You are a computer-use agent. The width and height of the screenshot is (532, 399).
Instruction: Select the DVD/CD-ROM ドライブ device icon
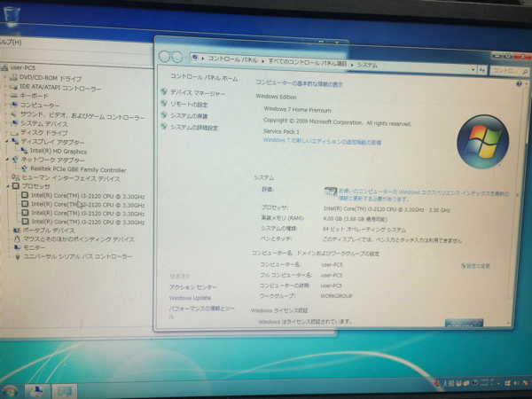13,78
